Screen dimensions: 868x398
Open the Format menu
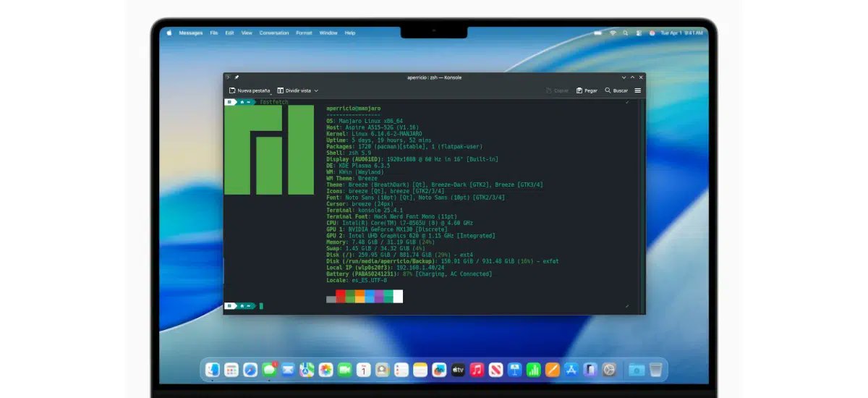pos(304,33)
